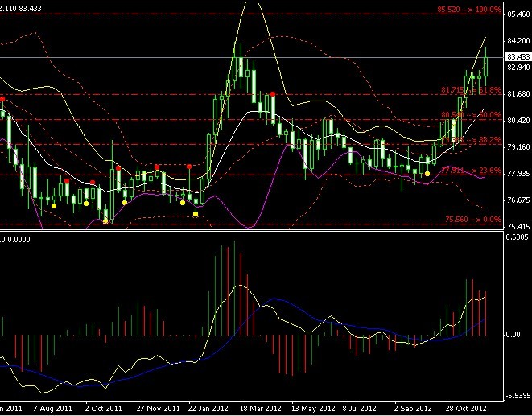Click the red signal dot above January 2012 candles

(x=189, y=167)
